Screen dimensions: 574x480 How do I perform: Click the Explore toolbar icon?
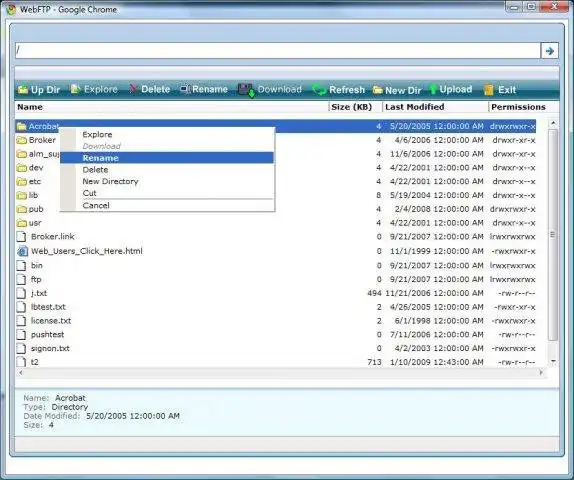point(75,89)
